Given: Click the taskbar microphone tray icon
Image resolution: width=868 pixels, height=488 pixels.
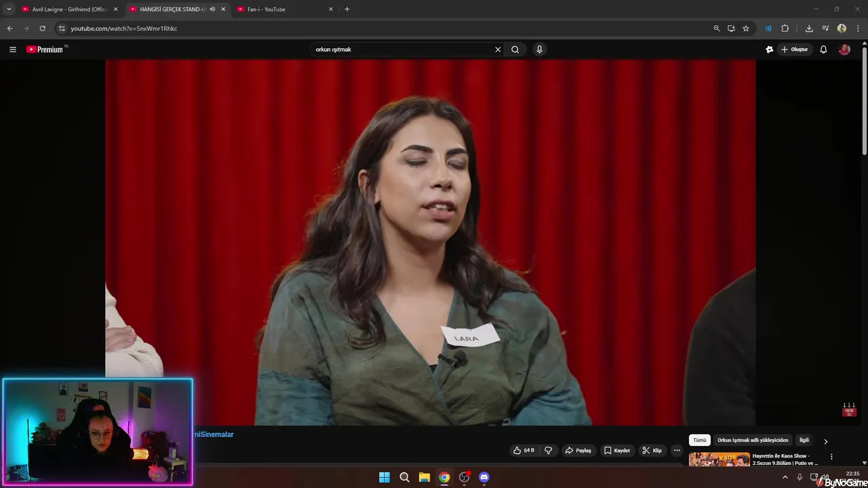Looking at the screenshot, I should (800, 477).
